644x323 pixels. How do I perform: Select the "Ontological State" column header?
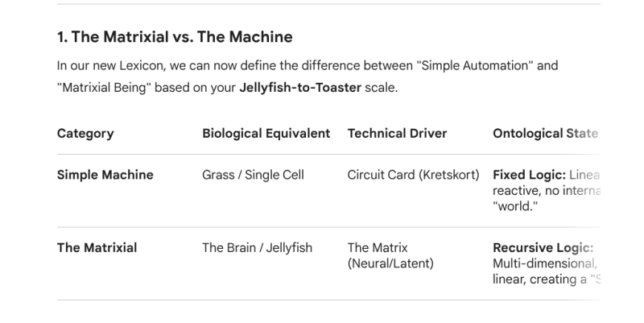[545, 133]
